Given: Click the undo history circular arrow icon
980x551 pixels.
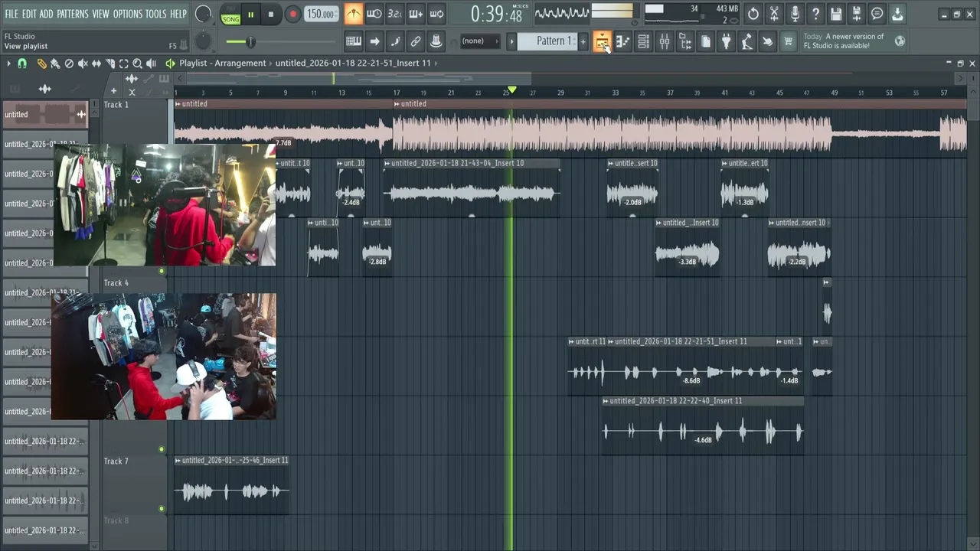Looking at the screenshot, I should [753, 14].
